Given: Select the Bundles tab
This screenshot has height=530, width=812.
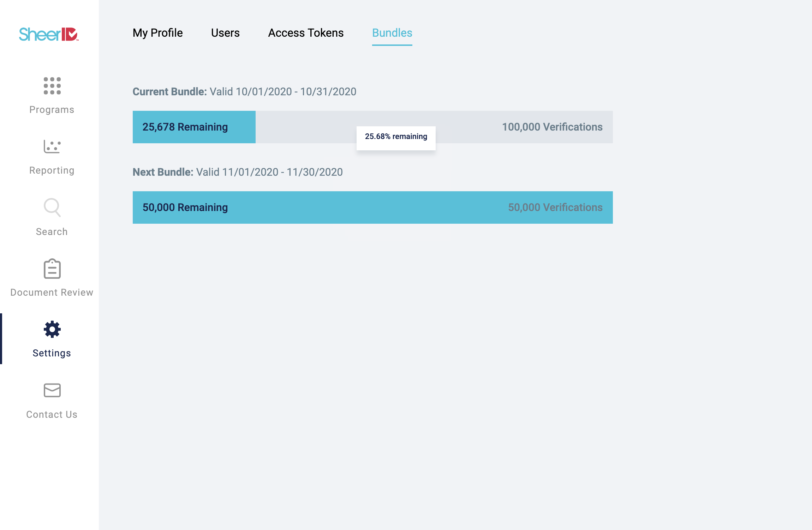Looking at the screenshot, I should pyautogui.click(x=392, y=33).
